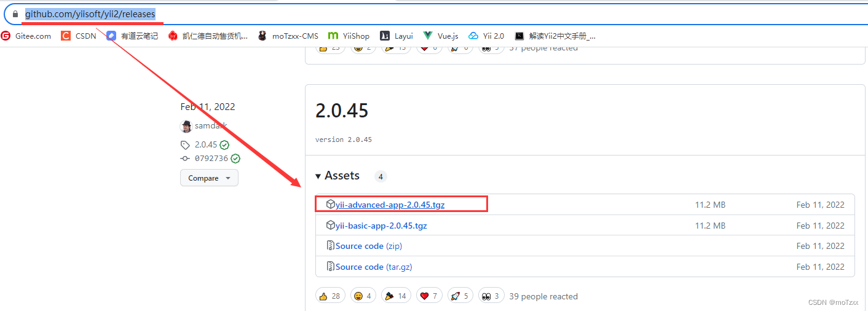This screenshot has width=868, height=311.
Task: Open the Gitee.com bookmark
Action: (x=26, y=36)
